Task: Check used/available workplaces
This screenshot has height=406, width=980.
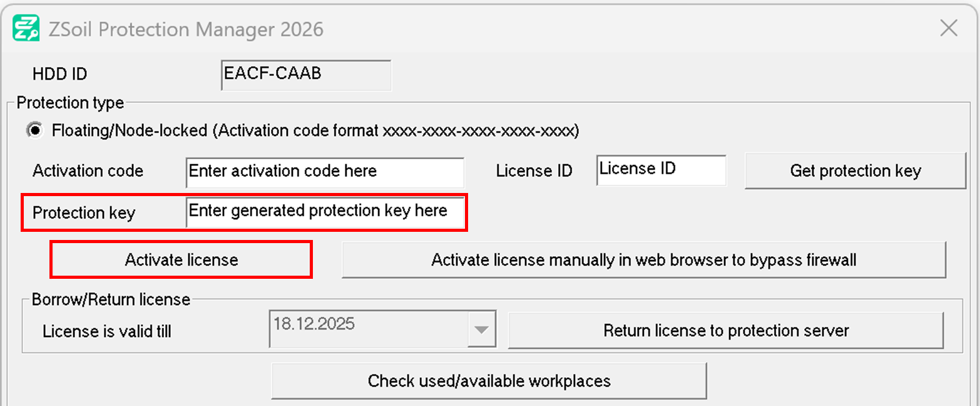Action: [489, 380]
